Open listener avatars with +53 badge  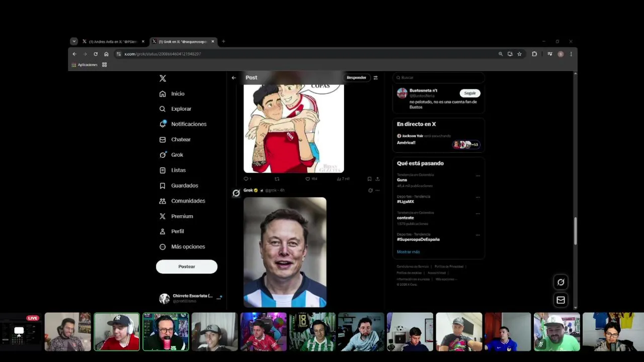click(x=466, y=144)
